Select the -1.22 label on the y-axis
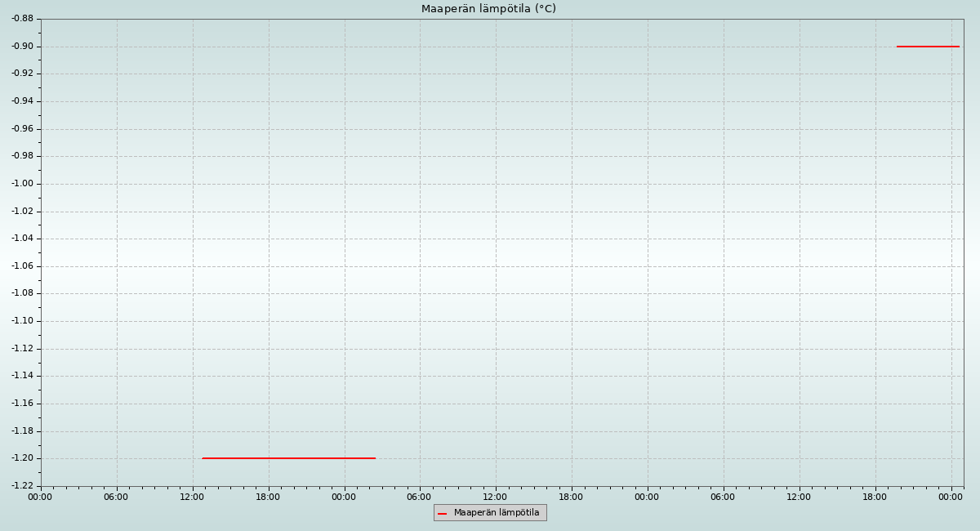The width and height of the screenshot is (980, 531). [x=22, y=486]
